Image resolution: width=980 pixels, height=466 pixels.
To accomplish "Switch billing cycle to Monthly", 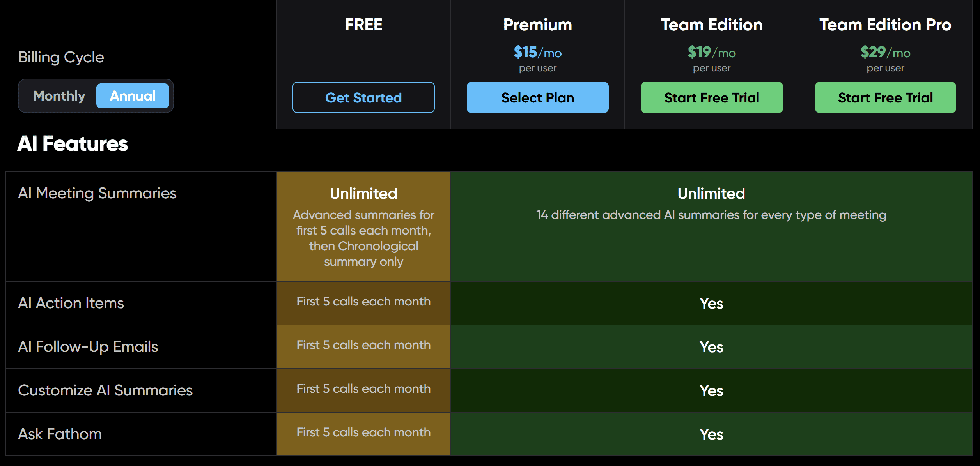I will (x=59, y=96).
